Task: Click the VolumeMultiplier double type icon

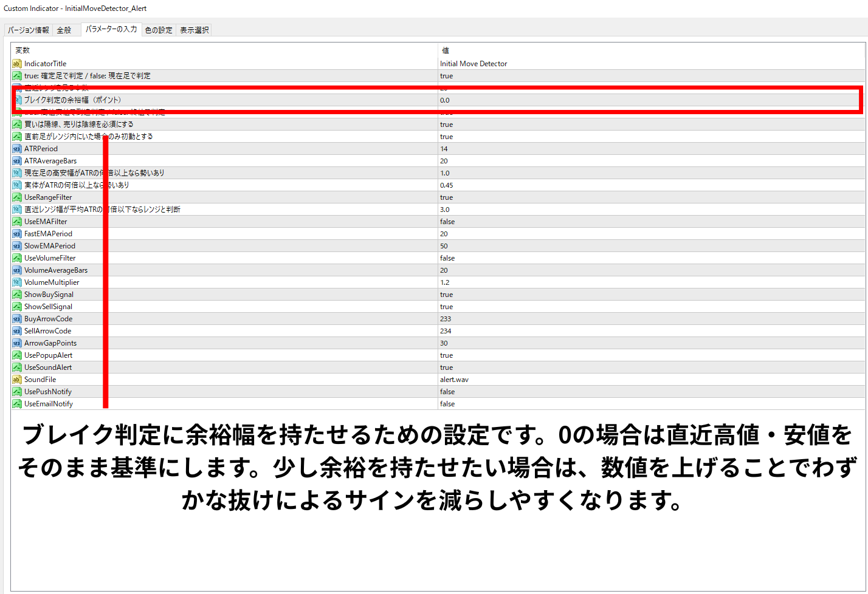Action: click(x=17, y=282)
